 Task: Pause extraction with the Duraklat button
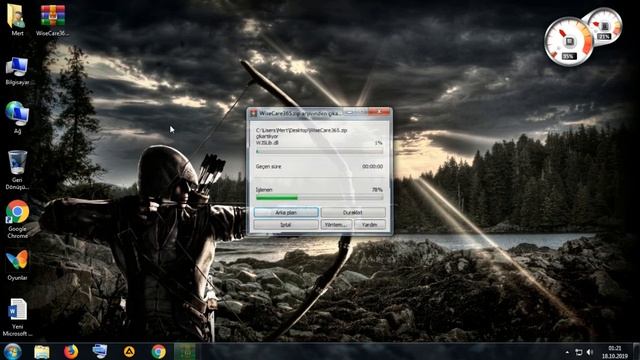(353, 213)
